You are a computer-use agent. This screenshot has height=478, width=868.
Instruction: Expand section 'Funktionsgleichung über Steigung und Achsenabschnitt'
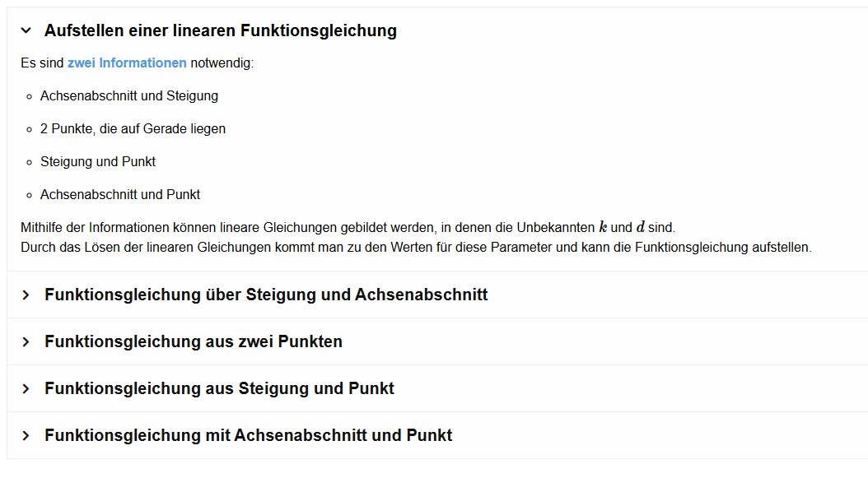[x=266, y=295]
